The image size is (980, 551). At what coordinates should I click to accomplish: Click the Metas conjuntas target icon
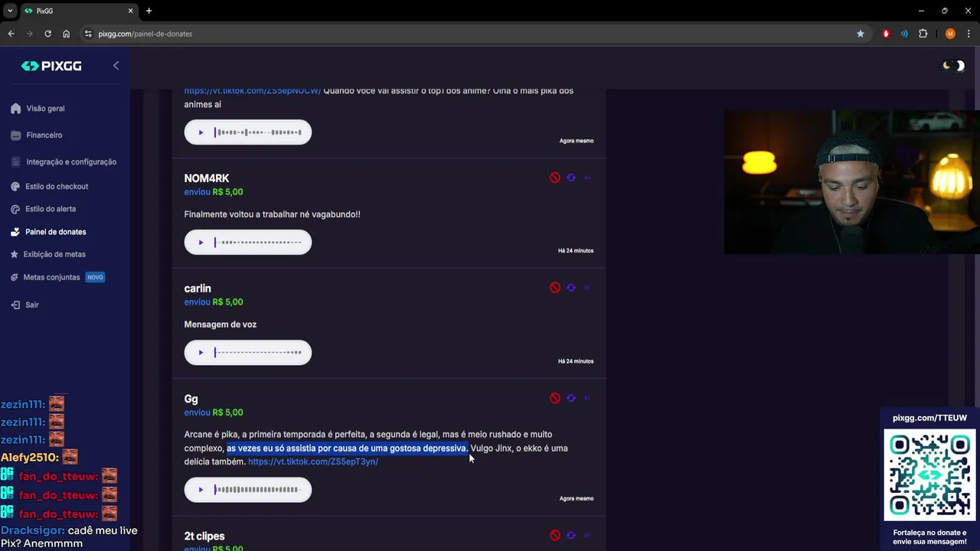15,277
